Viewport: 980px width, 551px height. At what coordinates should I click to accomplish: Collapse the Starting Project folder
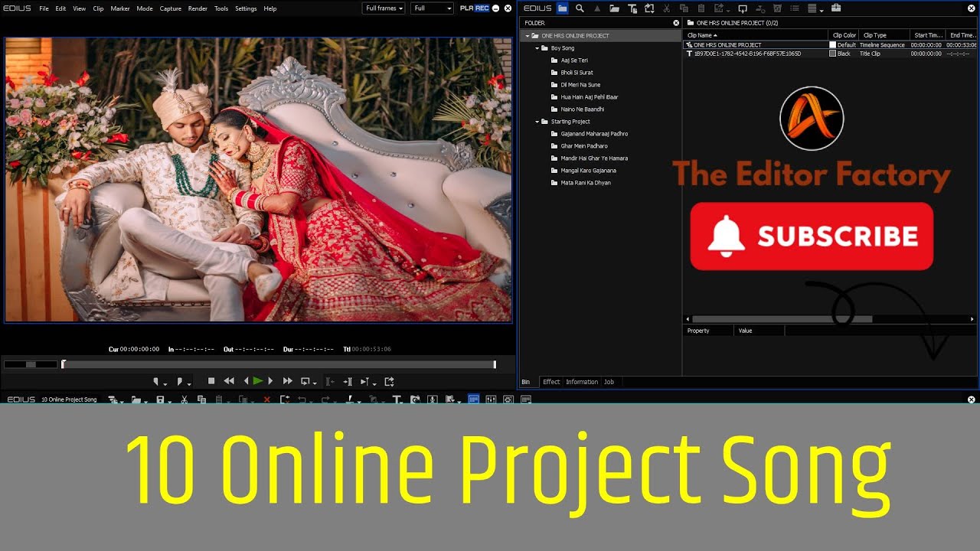[x=537, y=122]
